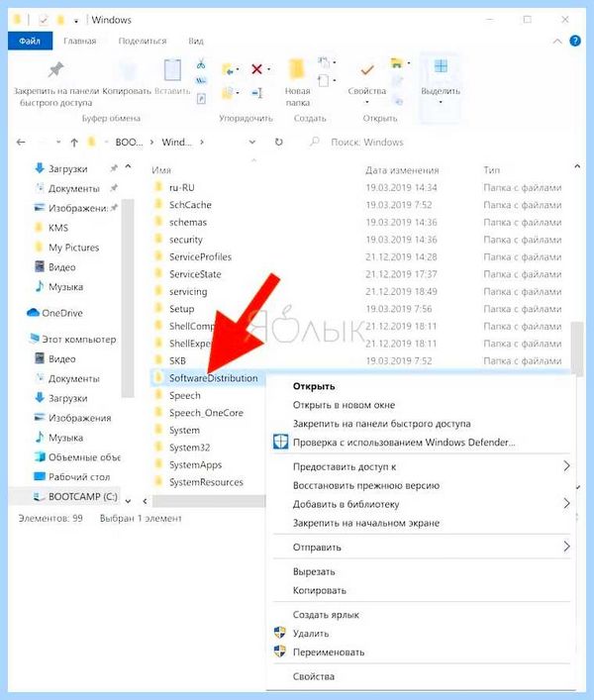Select Объемные объекты in sidebar

[77, 457]
